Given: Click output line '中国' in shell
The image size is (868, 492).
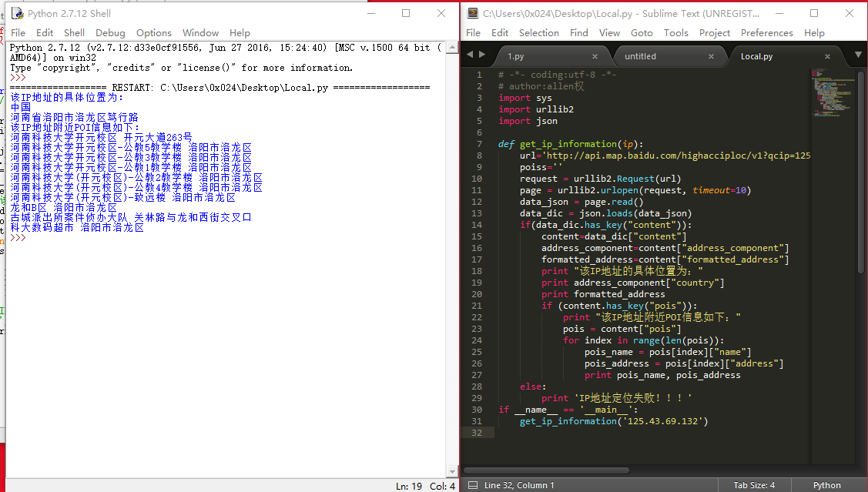Looking at the screenshot, I should coord(21,107).
